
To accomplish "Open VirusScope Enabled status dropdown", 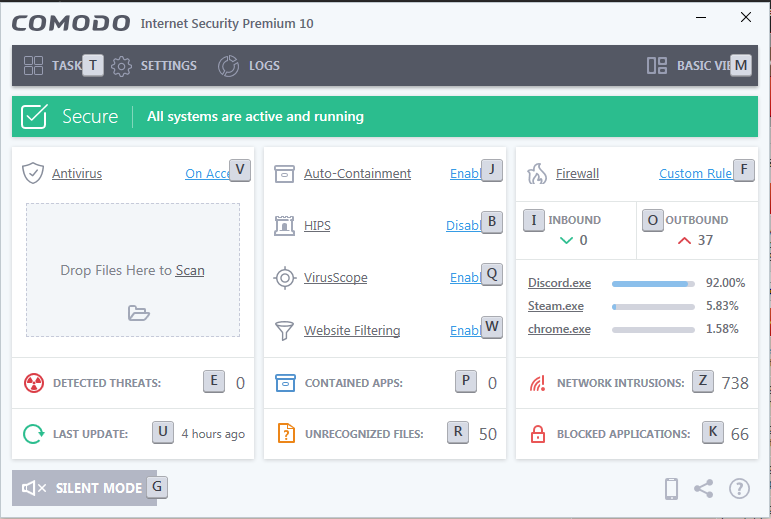I will pos(465,278).
